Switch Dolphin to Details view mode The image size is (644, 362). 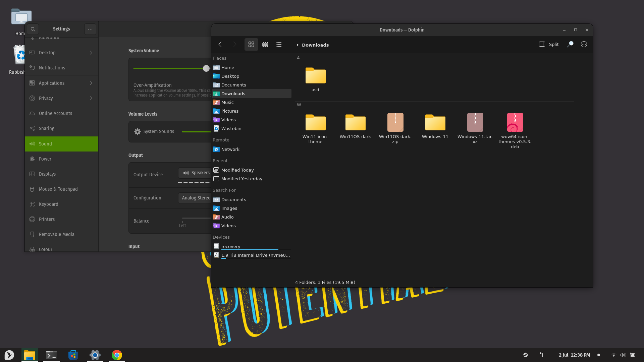tap(278, 44)
